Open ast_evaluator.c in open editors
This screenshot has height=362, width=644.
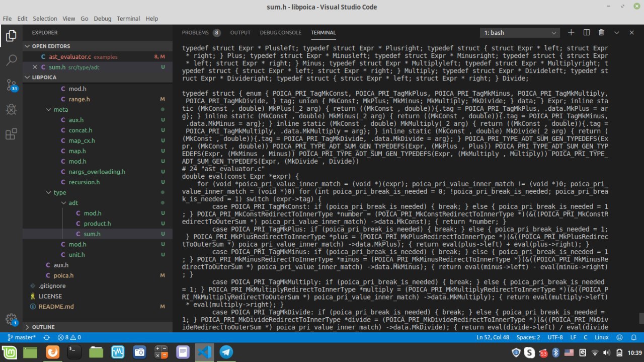tap(97, 57)
